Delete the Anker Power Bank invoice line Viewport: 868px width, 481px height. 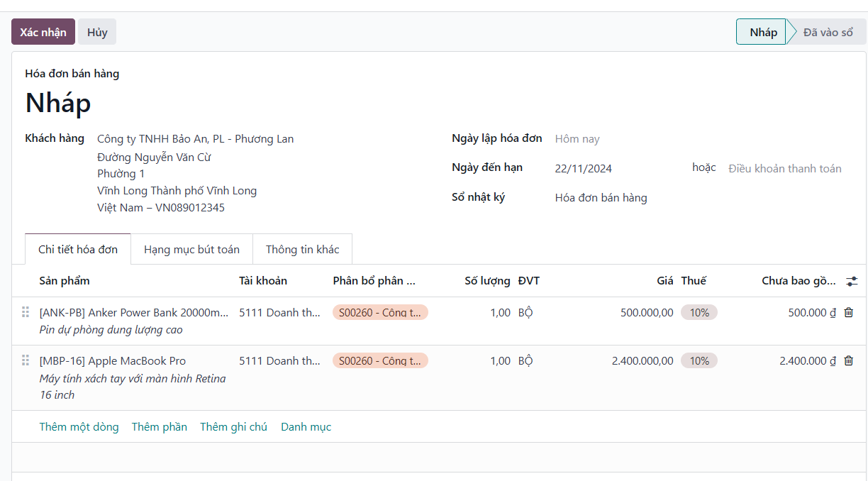pos(849,312)
